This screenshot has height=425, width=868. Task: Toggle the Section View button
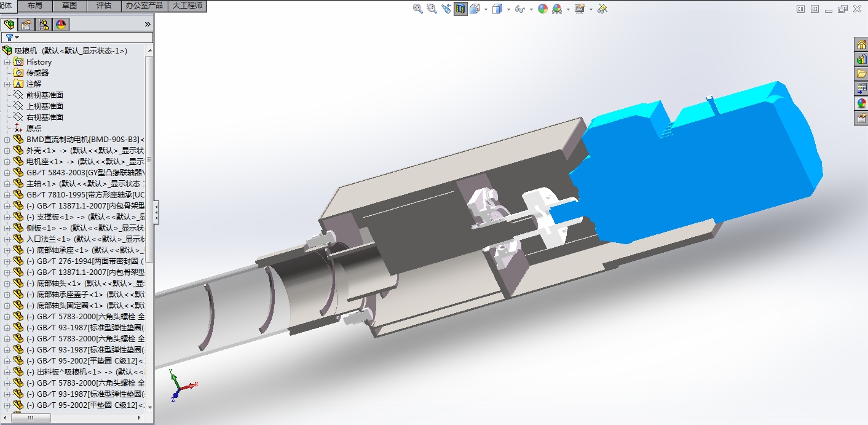pos(460,9)
